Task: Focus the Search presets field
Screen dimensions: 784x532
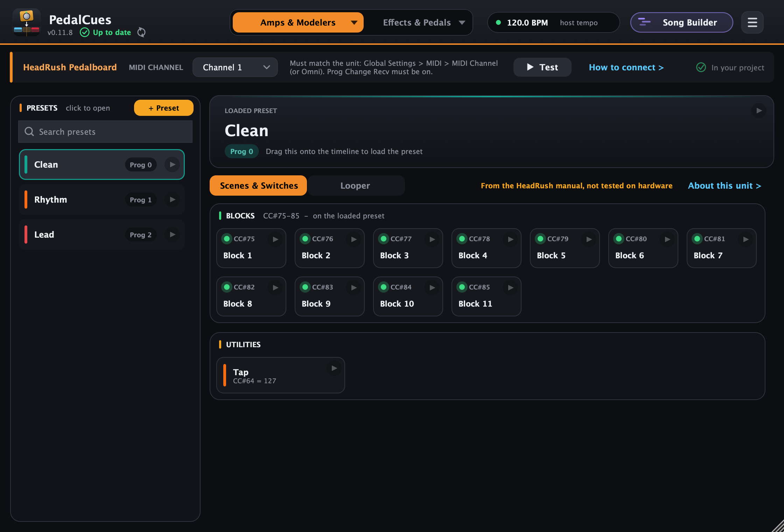Action: 105,132
